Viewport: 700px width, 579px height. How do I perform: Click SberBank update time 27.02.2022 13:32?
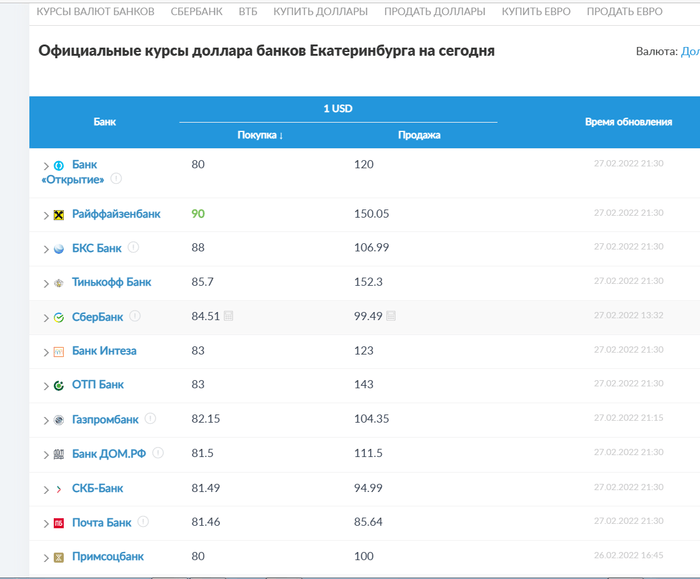(629, 315)
